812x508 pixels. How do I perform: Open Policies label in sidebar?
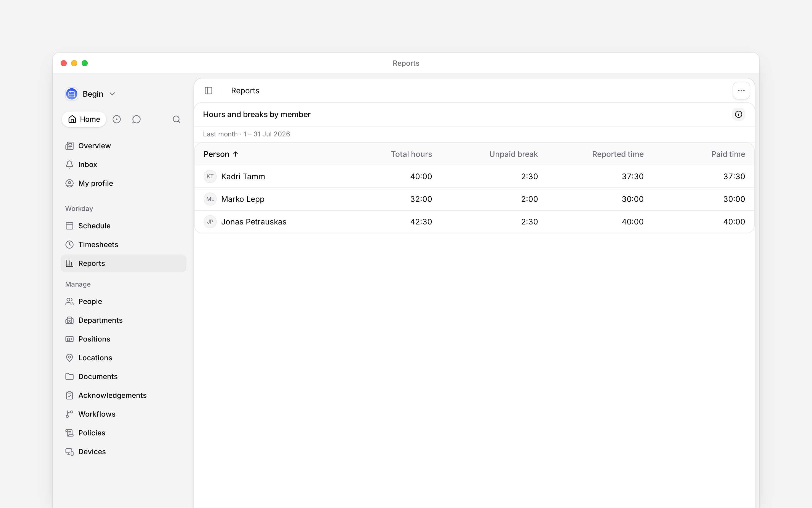(x=92, y=433)
